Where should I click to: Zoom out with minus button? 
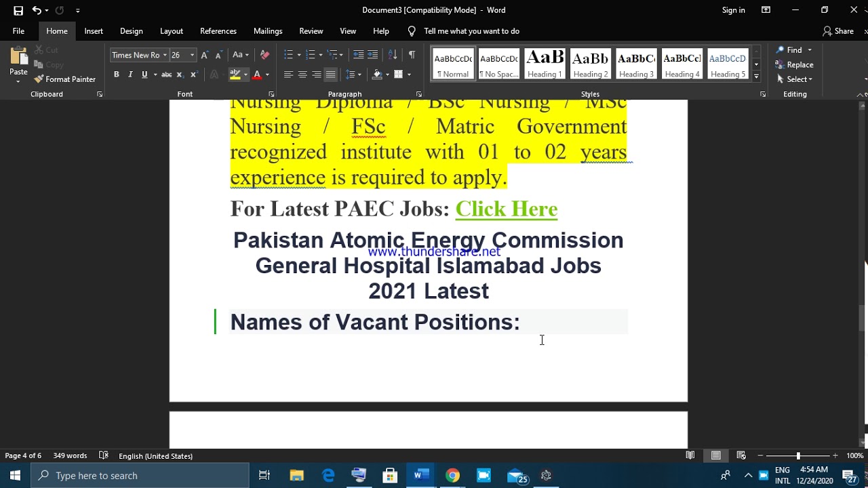(x=760, y=455)
